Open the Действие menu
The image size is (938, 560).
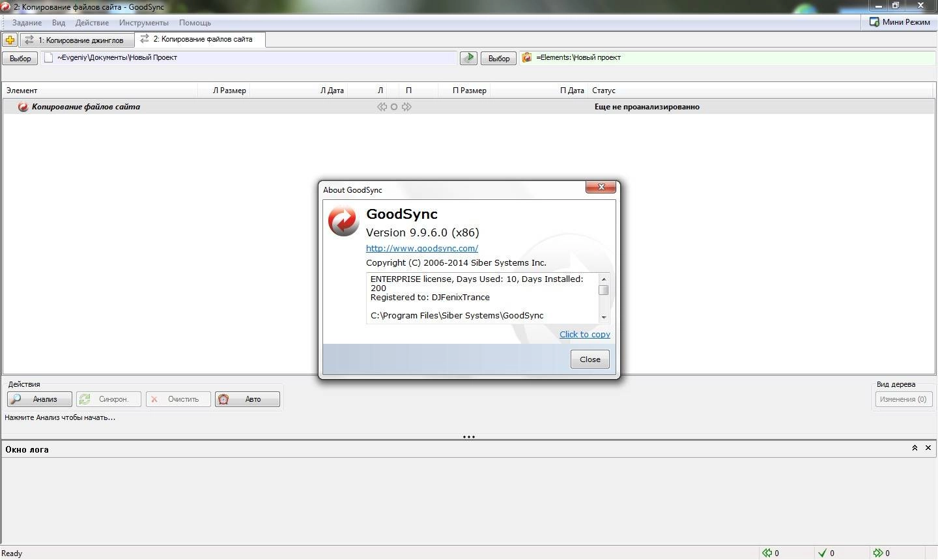tap(92, 23)
